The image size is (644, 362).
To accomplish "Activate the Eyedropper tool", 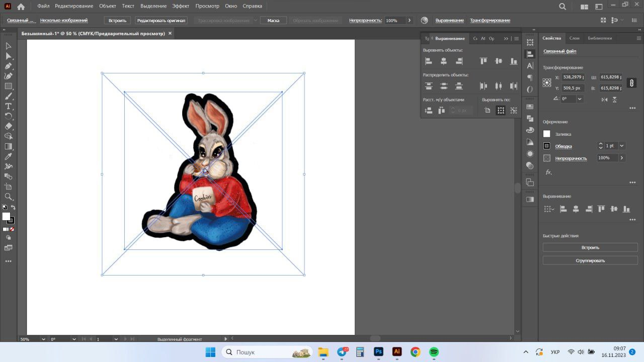I will coord(9,156).
